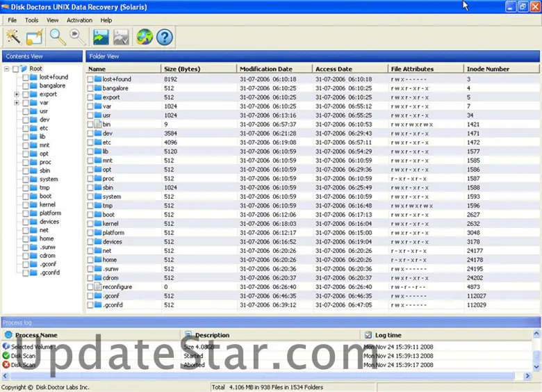
Task: Click the reconfigure file icon
Action: coord(98,286)
